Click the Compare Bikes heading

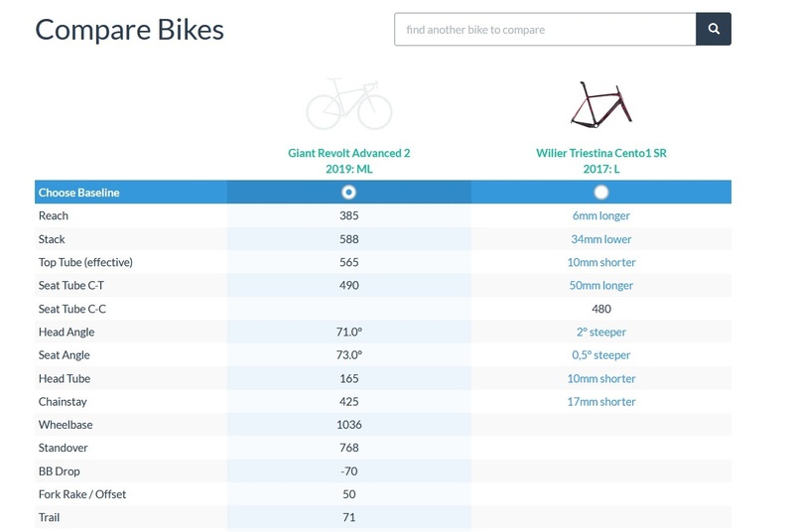click(x=129, y=30)
